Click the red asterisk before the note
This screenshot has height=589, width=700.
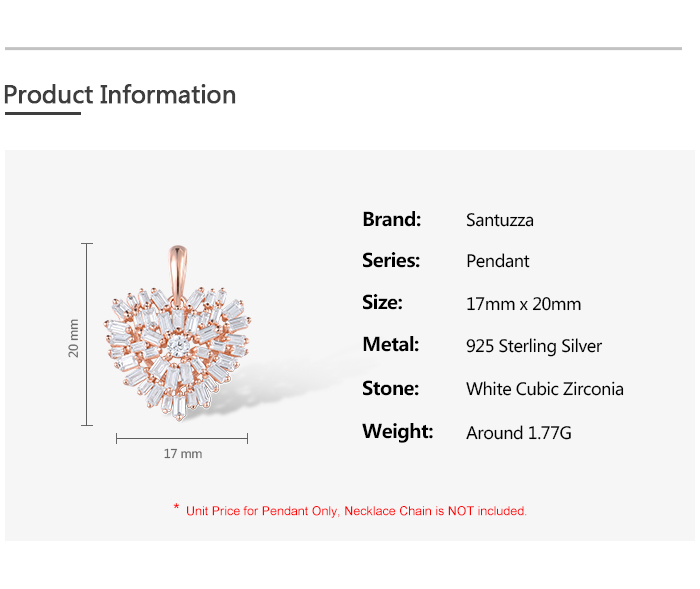point(176,509)
